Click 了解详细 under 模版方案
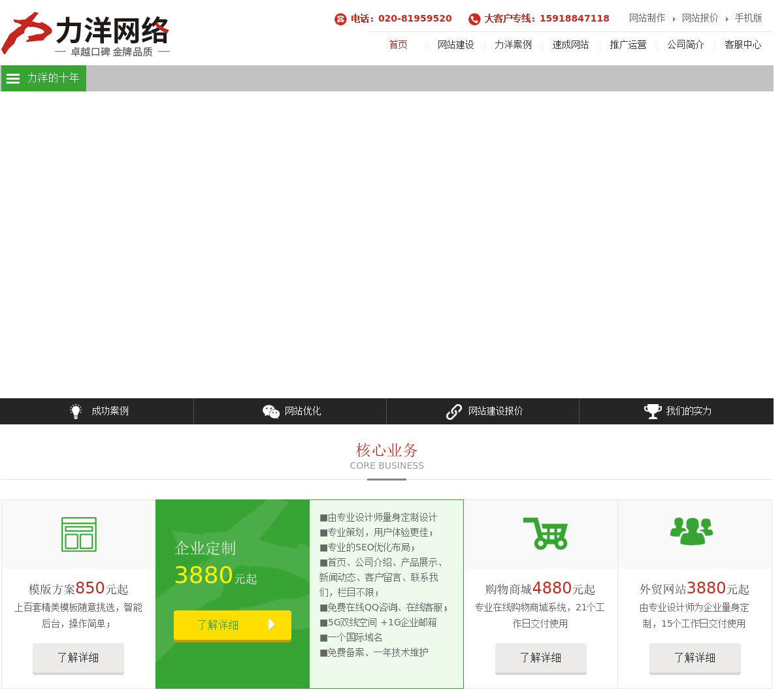Screen dimensions: 784x694 click(78, 658)
